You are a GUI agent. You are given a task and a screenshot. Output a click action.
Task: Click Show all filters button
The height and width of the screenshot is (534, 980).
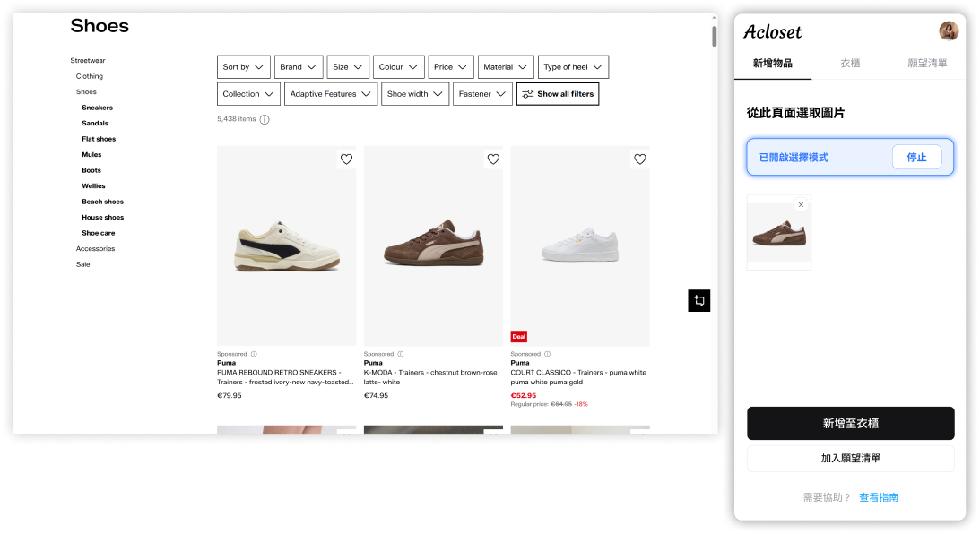(558, 94)
